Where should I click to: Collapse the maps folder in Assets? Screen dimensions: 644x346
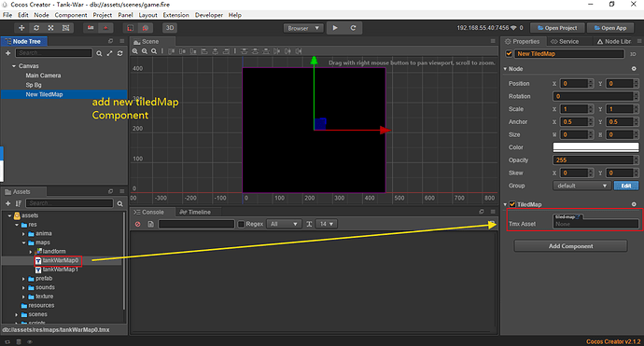coord(24,242)
